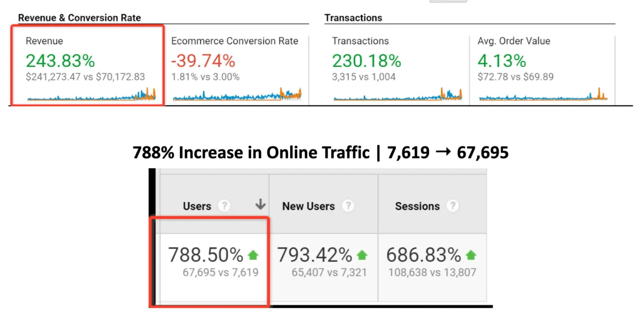Select the Sessions column header

pyautogui.click(x=417, y=206)
